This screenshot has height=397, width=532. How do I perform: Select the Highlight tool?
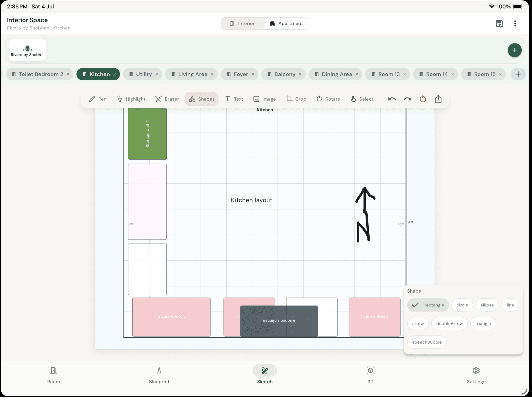(x=131, y=99)
